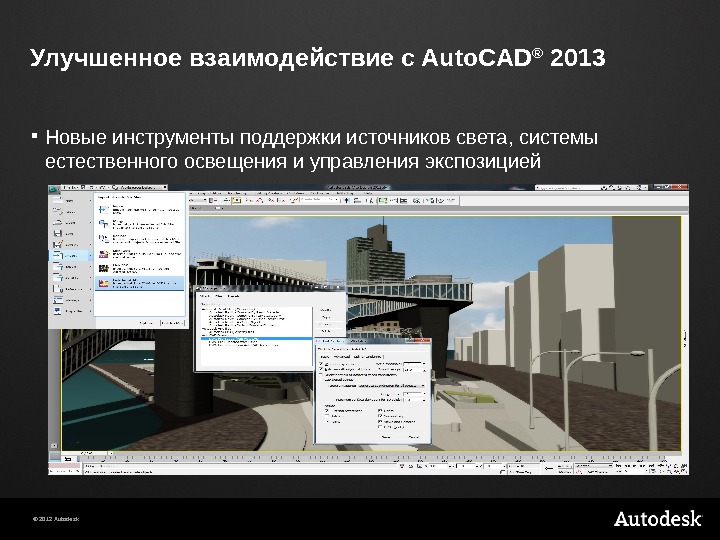Toggle External references checkbox under Include
The height and width of the screenshot is (540, 720).
point(327,411)
